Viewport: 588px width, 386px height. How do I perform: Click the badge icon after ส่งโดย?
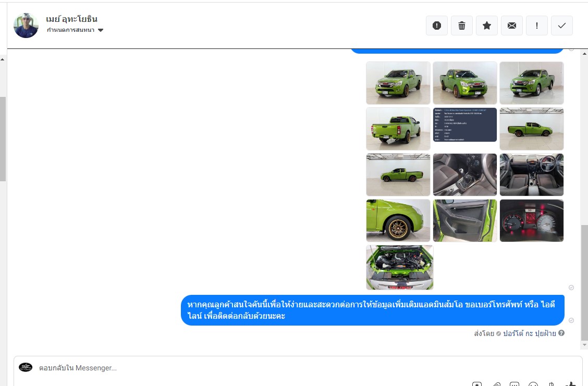pos(498,333)
